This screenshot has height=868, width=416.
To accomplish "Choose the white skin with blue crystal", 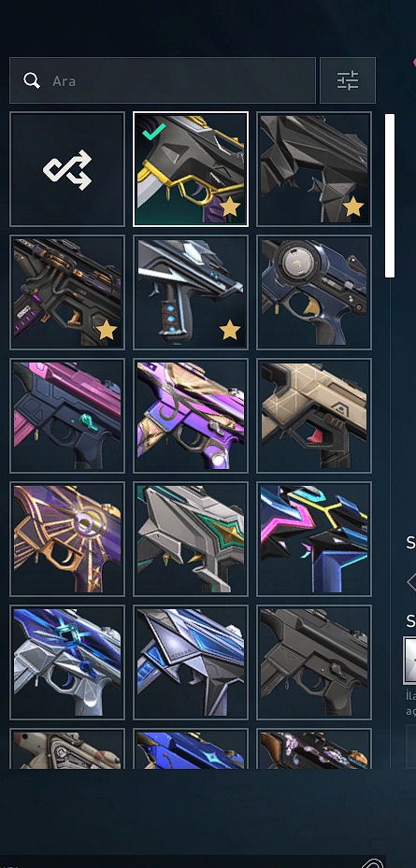I will point(67,662).
